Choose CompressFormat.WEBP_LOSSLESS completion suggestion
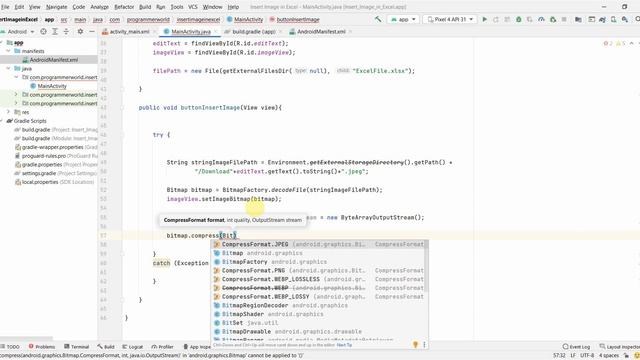 point(318,279)
